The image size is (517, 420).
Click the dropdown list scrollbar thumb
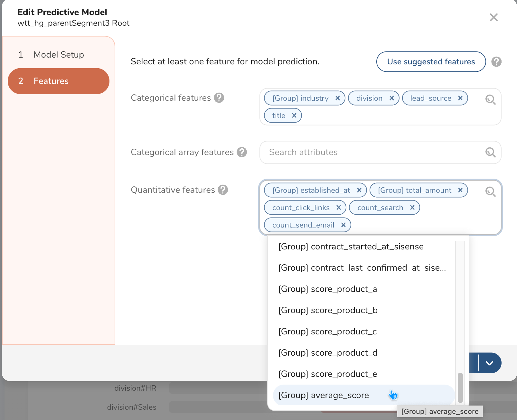coord(460,388)
